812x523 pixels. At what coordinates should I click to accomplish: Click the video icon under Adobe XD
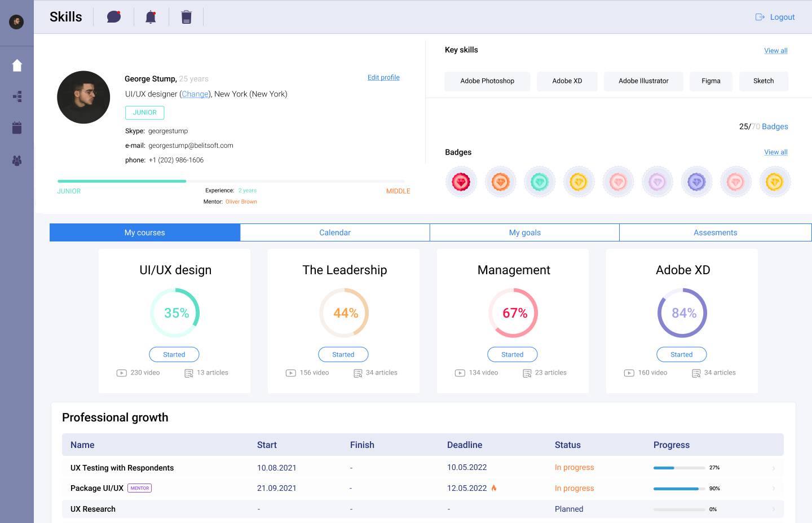click(x=629, y=373)
